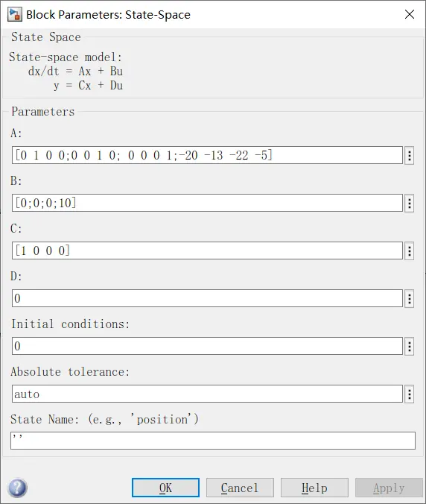The width and height of the screenshot is (426, 504).
Task: Click the C matrix input field
Action: (x=207, y=251)
